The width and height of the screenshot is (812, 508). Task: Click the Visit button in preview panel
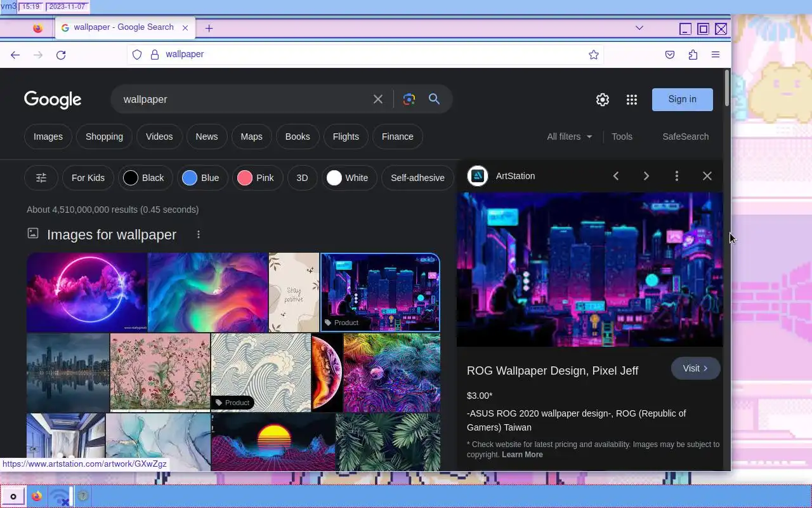click(695, 368)
